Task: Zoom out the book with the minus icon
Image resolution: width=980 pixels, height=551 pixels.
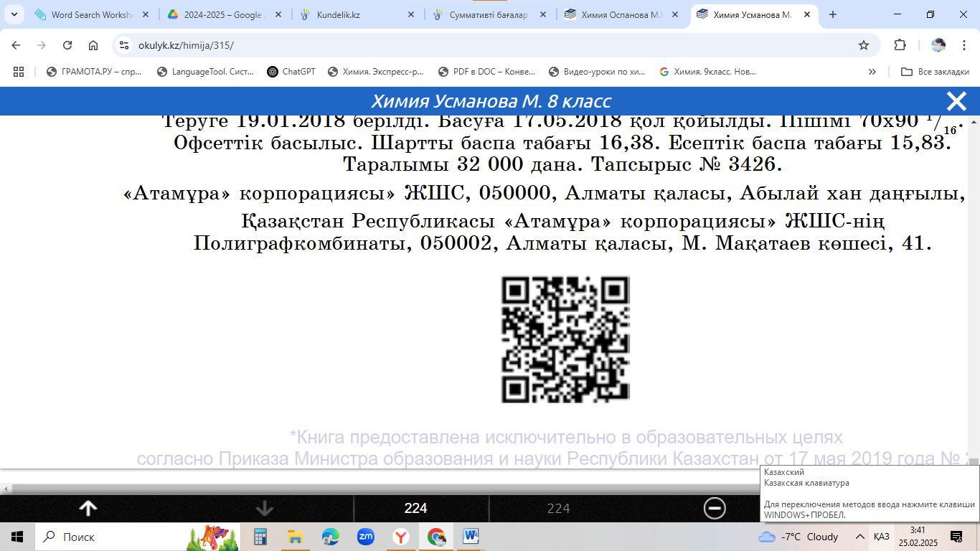Action: click(715, 509)
